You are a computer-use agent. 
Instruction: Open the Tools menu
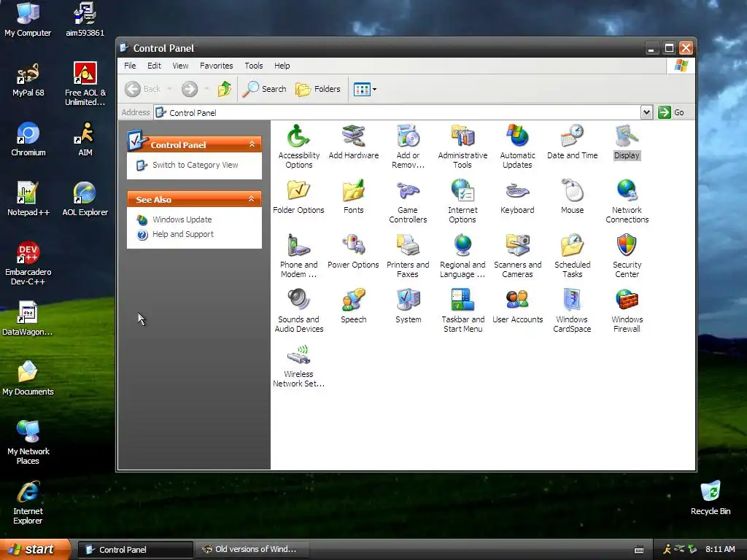[253, 66]
